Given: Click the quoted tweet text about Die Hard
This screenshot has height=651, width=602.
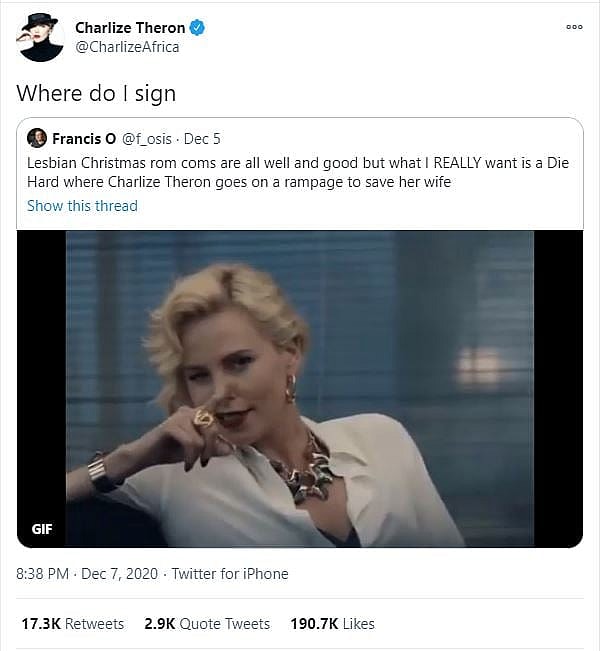Looking at the screenshot, I should pyautogui.click(x=297, y=172).
